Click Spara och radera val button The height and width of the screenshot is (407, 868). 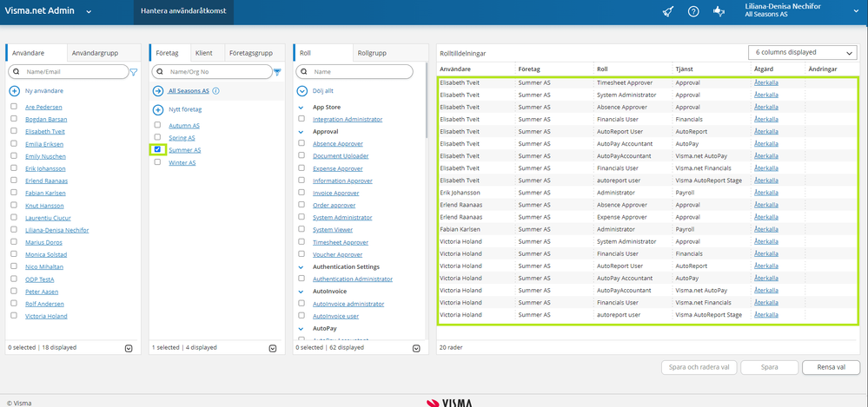coord(699,367)
